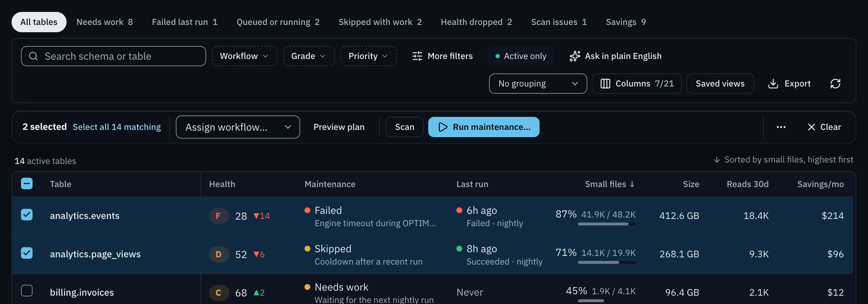Toggle the select-all header checkbox
868x304 pixels.
click(27, 183)
